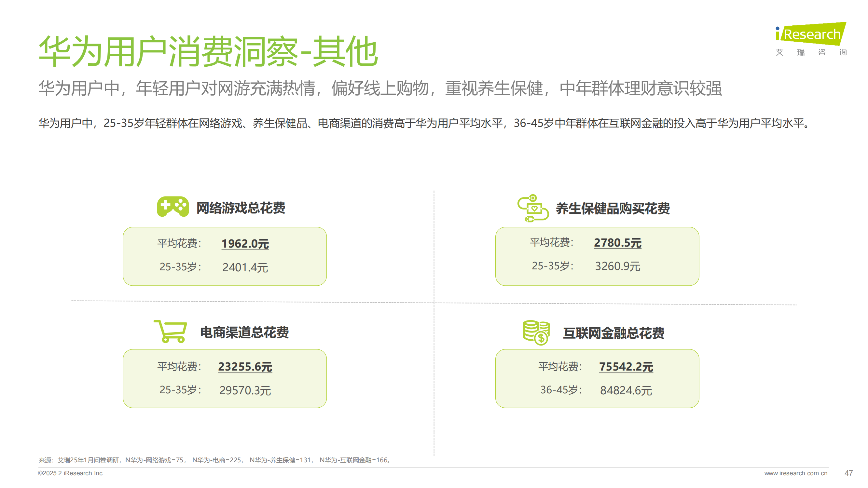Select the subtitle starting 华为用户中，年轻用户
The width and height of the screenshot is (868, 488).
point(380,88)
